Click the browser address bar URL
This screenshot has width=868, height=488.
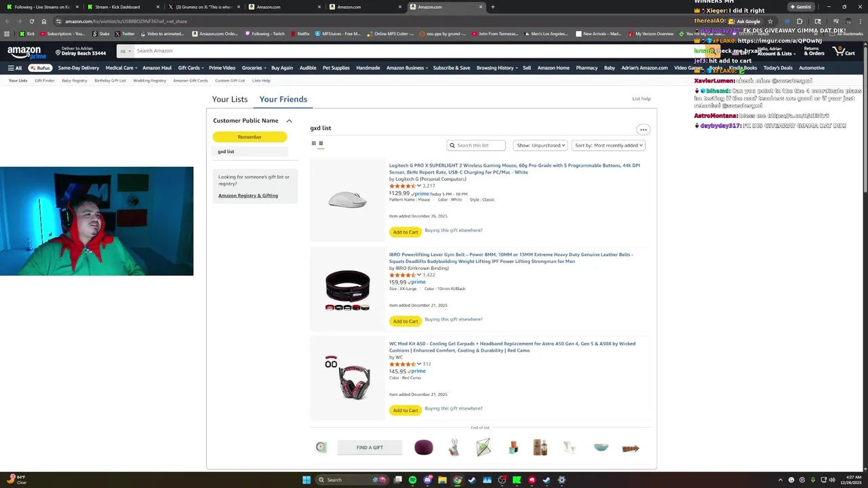(x=126, y=21)
